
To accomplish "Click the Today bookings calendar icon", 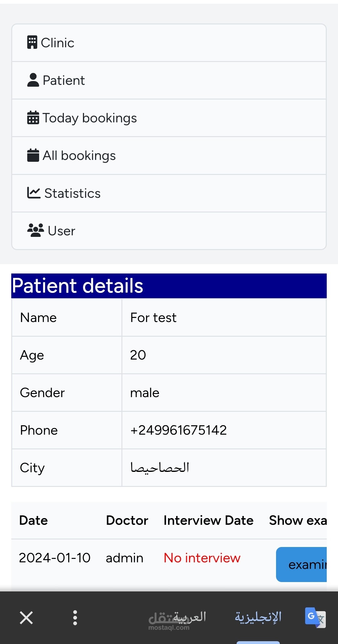I will (x=33, y=118).
